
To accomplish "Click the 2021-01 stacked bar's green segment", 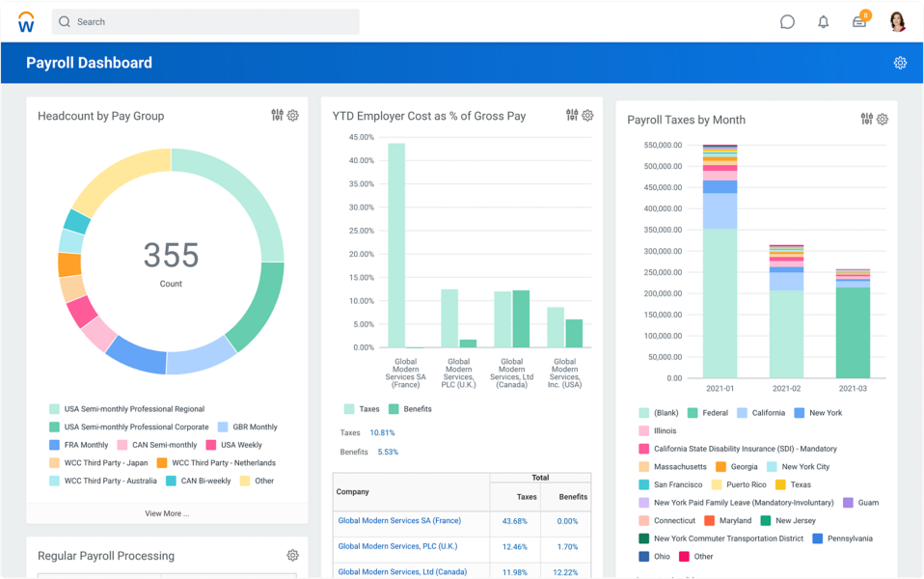I will (720, 299).
